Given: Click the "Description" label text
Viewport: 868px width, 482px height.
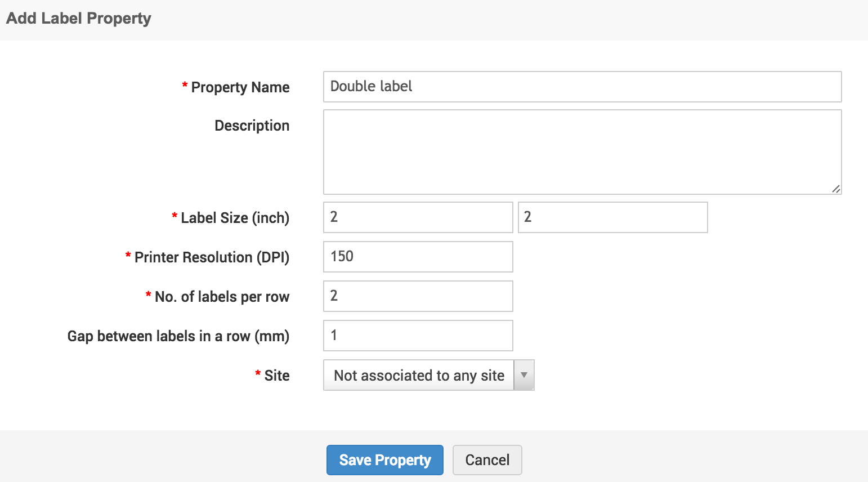Looking at the screenshot, I should pyautogui.click(x=252, y=126).
